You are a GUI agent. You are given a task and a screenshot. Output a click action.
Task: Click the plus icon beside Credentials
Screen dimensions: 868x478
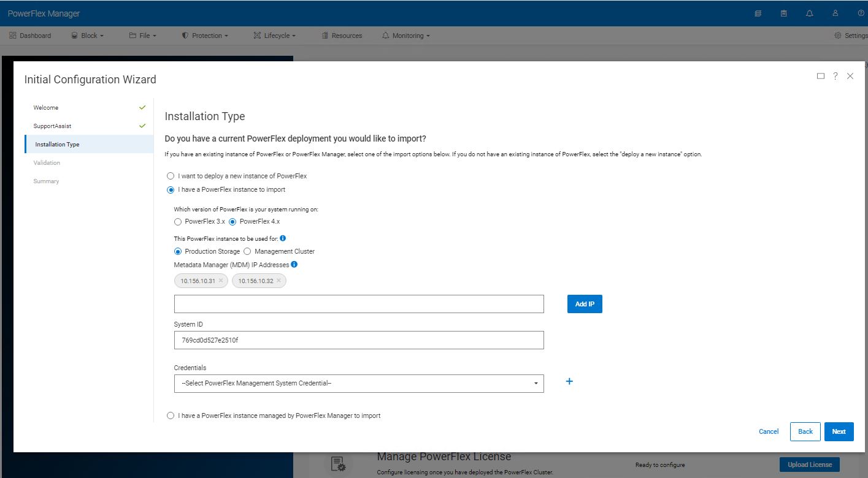(569, 381)
